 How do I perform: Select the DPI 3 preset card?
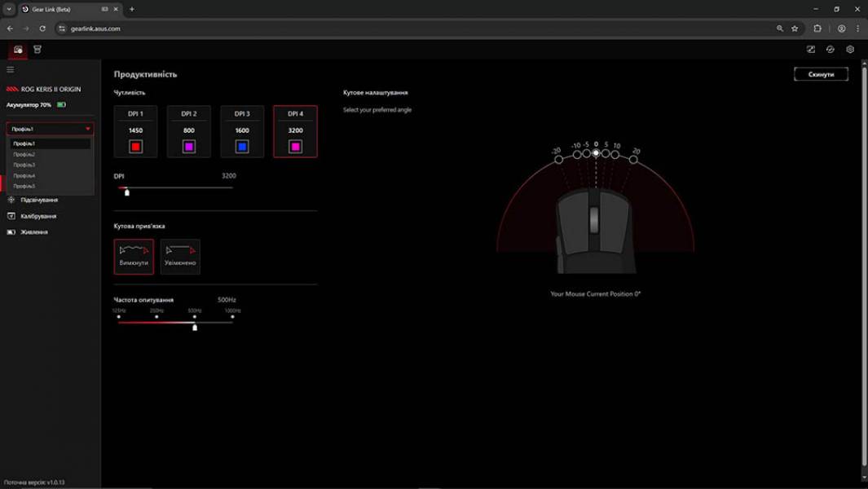coord(241,131)
